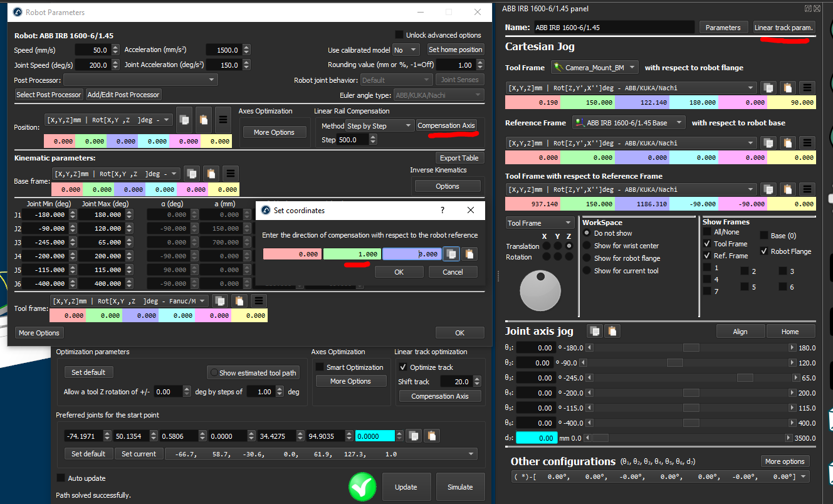The height and width of the screenshot is (504, 833).
Task: Copy joint values beside Joint axis jog heading
Action: pyautogui.click(x=594, y=331)
